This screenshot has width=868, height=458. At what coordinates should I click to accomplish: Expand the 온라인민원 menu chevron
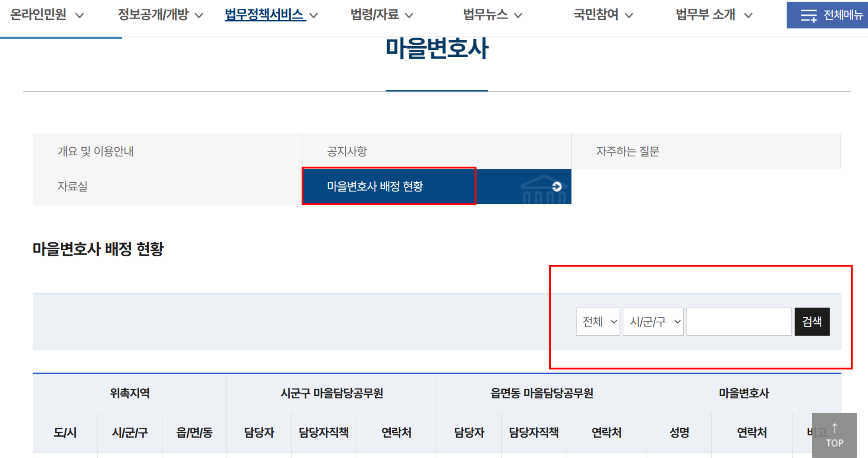click(x=80, y=15)
